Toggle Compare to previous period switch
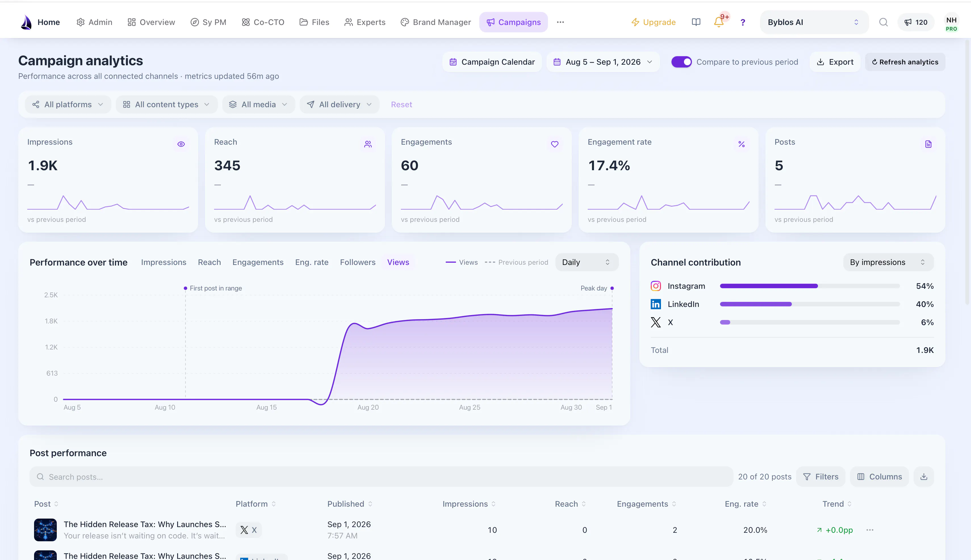 point(681,62)
